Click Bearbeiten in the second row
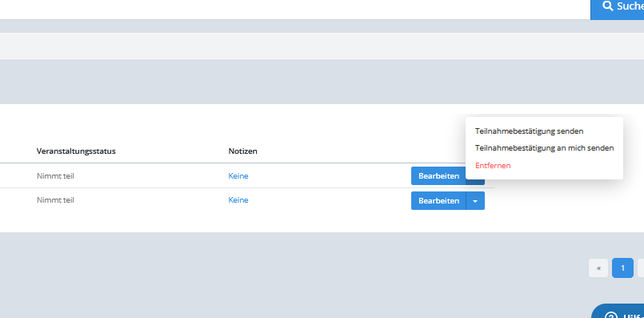 (438, 201)
